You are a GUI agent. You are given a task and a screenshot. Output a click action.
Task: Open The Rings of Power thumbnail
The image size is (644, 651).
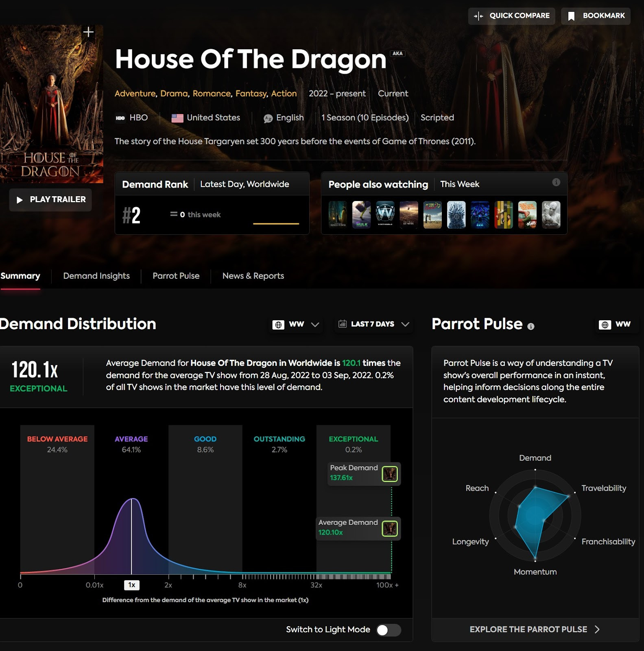coord(338,214)
